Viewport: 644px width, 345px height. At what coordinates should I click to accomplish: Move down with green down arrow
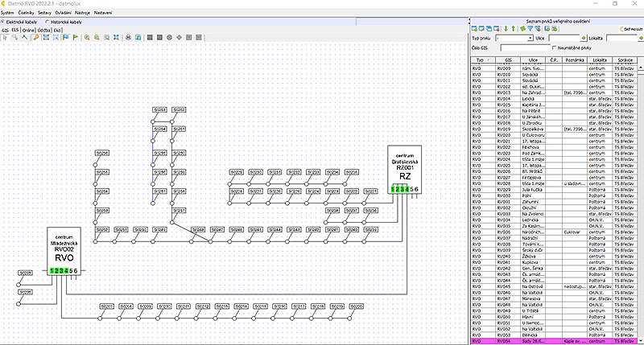click(x=506, y=29)
